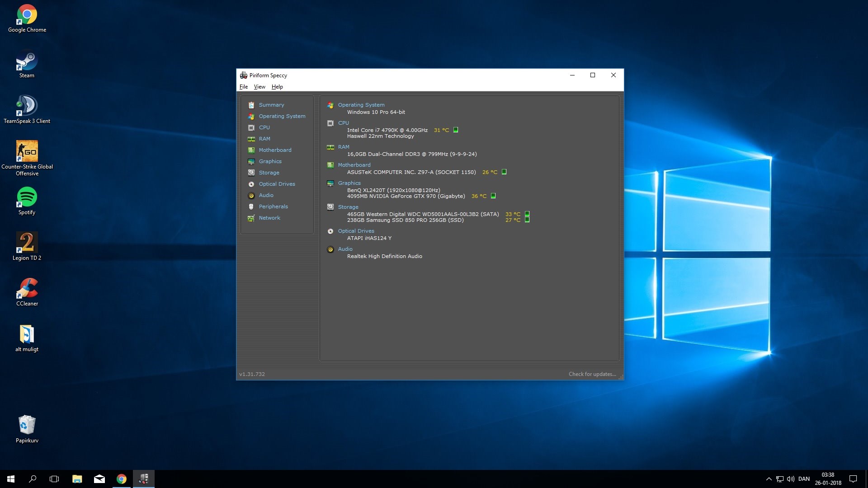Click the Peripherals mouse icon in sidebar

[x=251, y=206]
